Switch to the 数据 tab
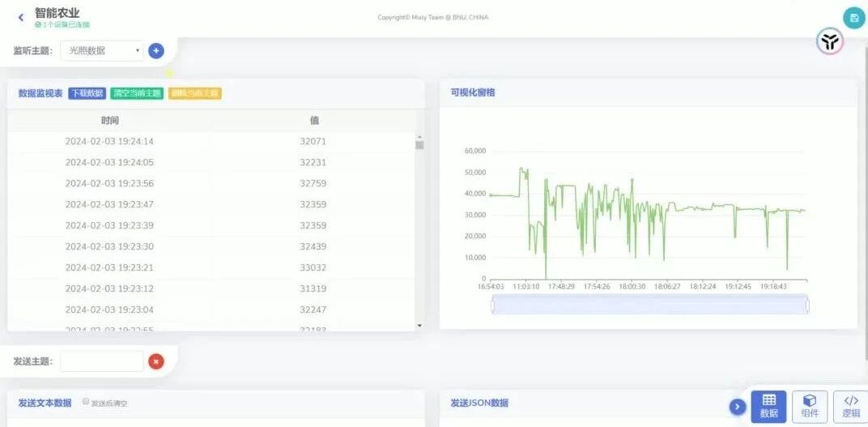The width and height of the screenshot is (868, 427). point(768,407)
